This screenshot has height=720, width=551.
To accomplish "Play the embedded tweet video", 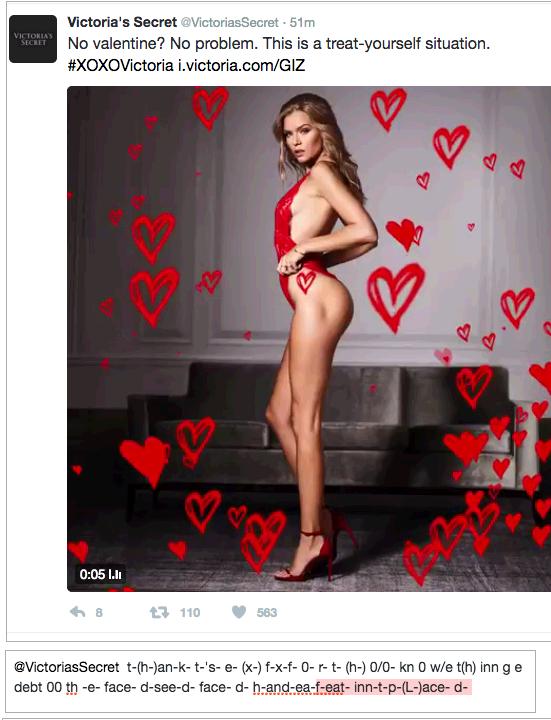I will point(309,338).
